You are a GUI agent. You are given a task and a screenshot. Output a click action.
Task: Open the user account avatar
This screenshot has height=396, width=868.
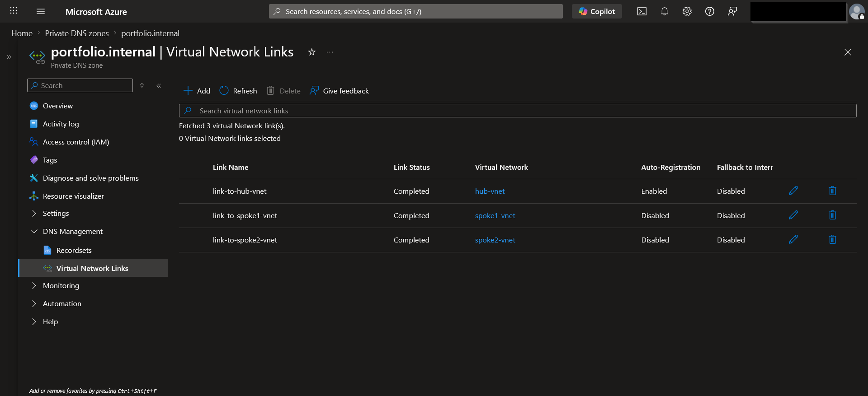point(857,11)
